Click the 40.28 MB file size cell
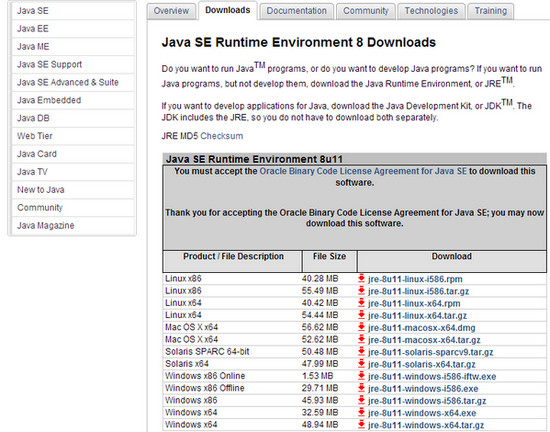 (x=320, y=279)
